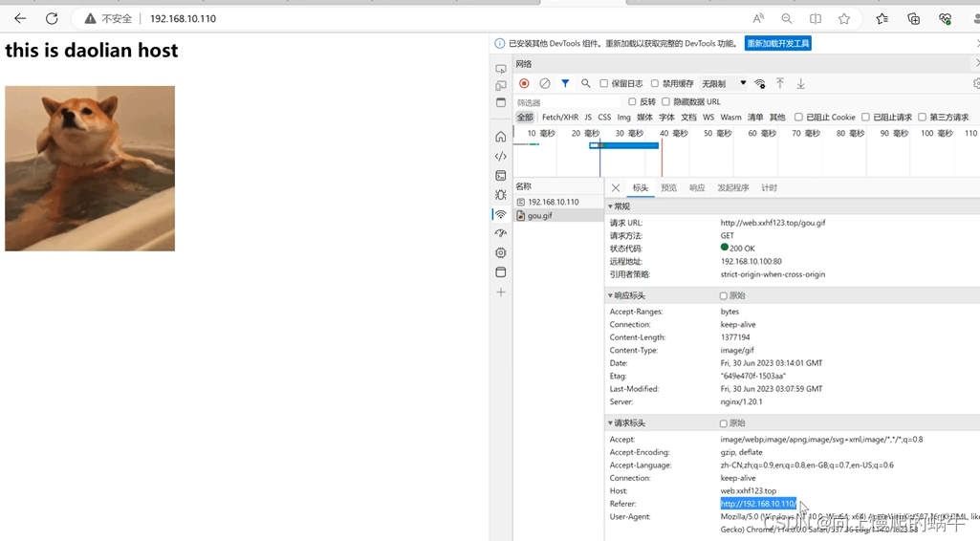Open the browser essentials heart icon
Image resolution: width=980 pixels, height=541 pixels.
click(x=945, y=19)
